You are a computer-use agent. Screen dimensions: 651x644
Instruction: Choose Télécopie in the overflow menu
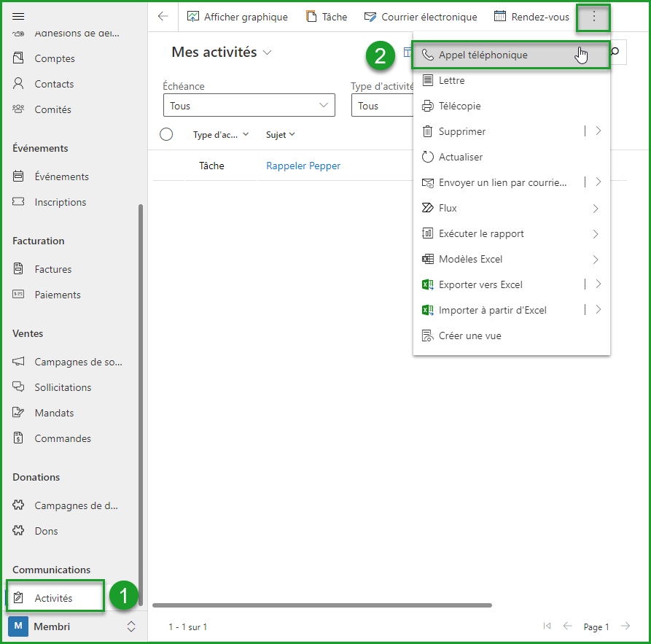(459, 106)
